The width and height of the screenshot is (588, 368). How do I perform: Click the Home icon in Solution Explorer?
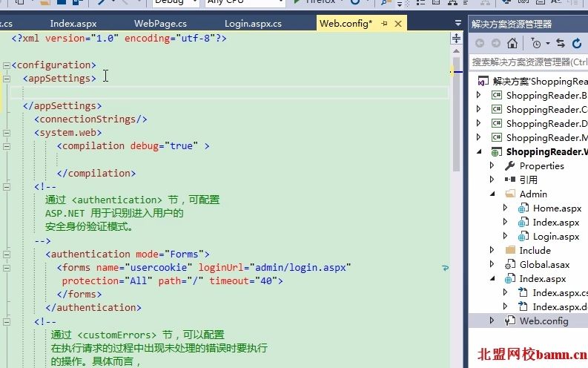[x=512, y=44]
